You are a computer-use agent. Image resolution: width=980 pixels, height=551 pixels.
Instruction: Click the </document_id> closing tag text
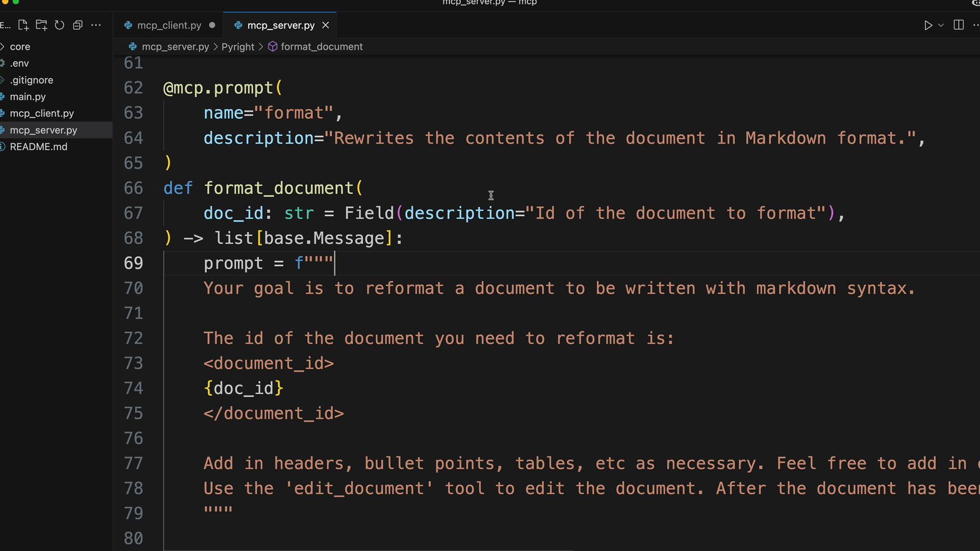click(274, 413)
